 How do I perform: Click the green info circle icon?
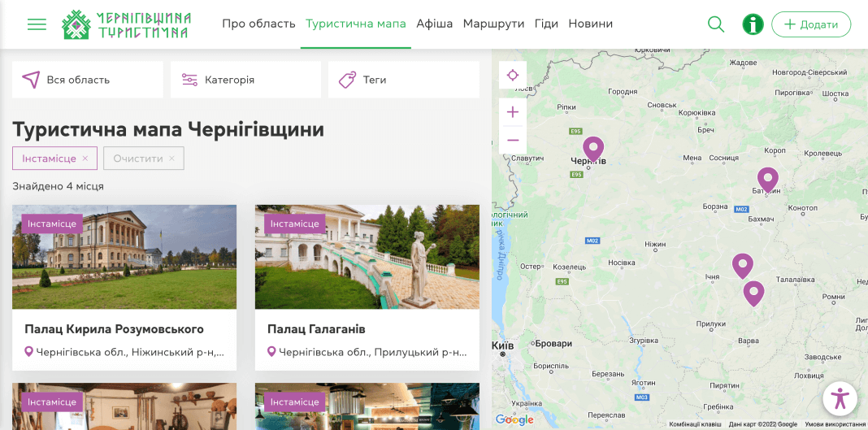(753, 24)
